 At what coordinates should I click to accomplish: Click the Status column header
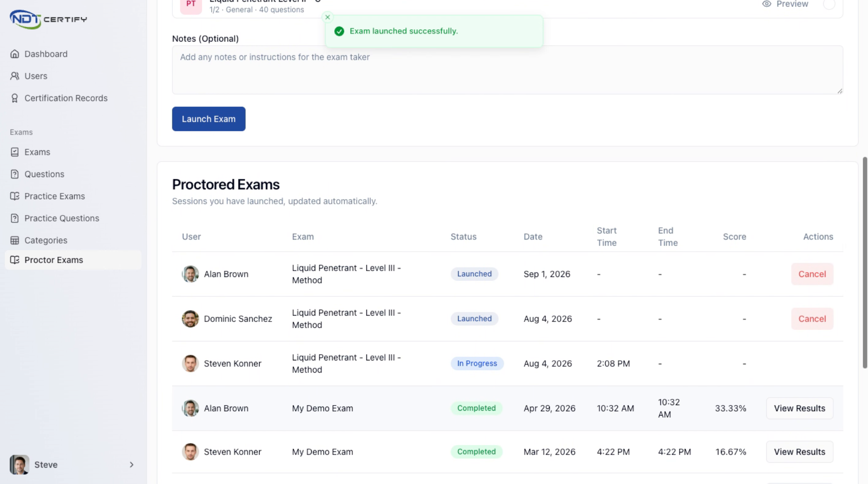tap(463, 237)
